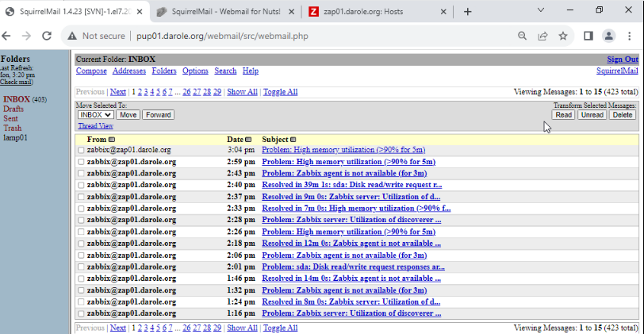Click top Show All link

pos(243,92)
